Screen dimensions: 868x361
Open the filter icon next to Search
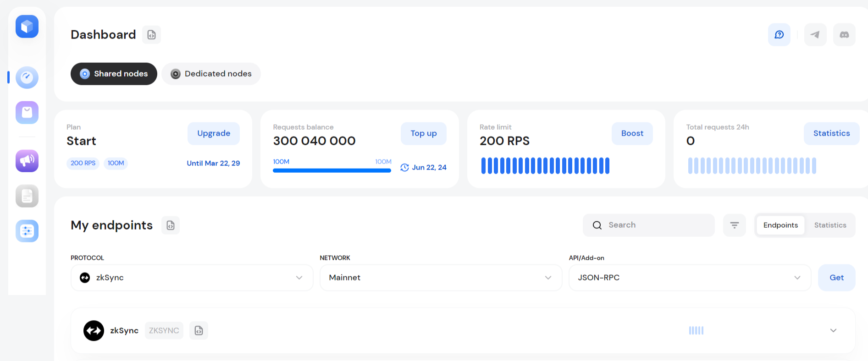pyautogui.click(x=734, y=225)
